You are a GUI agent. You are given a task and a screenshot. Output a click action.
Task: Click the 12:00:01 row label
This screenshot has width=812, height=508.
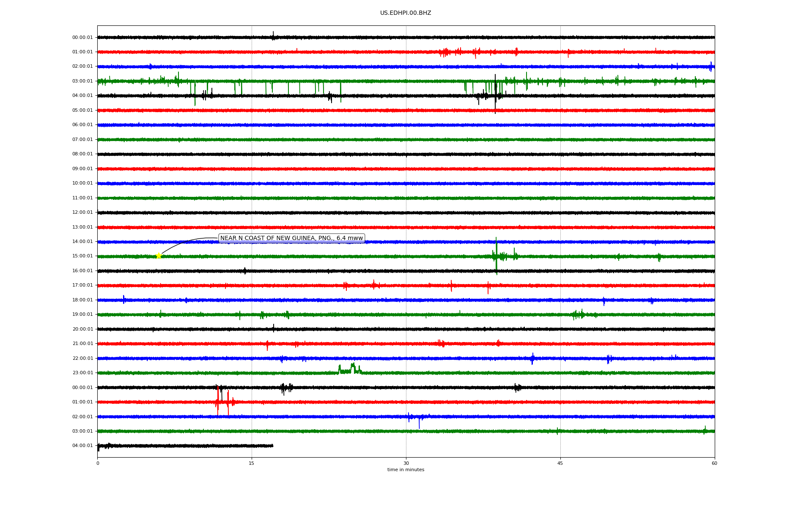point(82,213)
